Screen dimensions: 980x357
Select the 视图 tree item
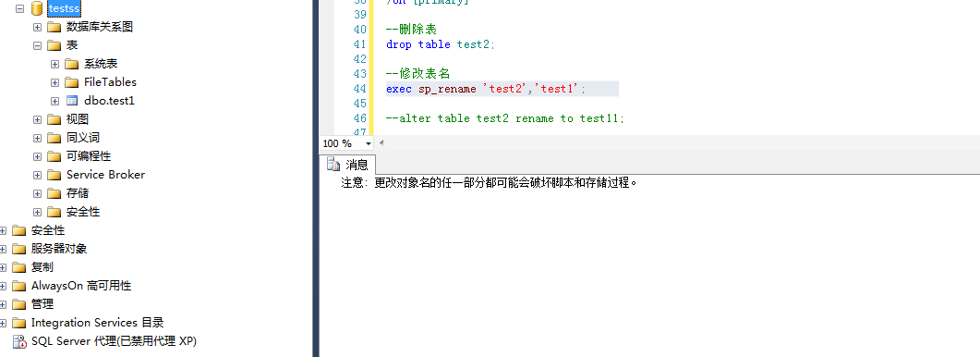pos(78,119)
